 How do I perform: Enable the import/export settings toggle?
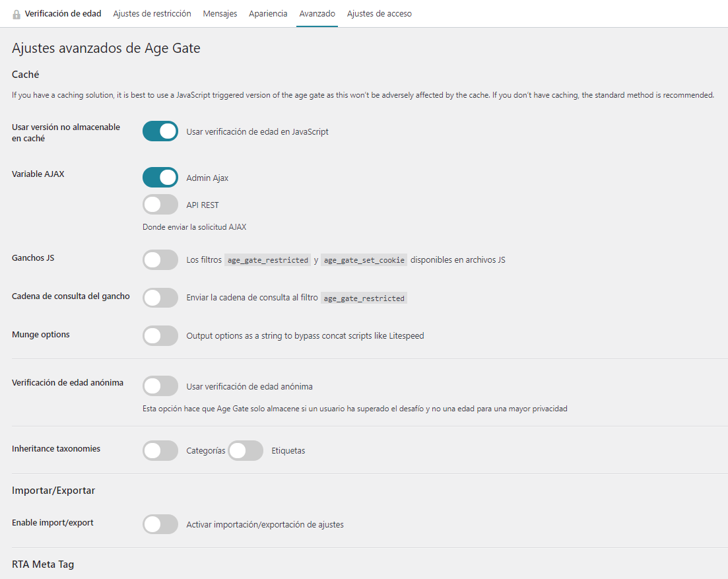point(160,524)
